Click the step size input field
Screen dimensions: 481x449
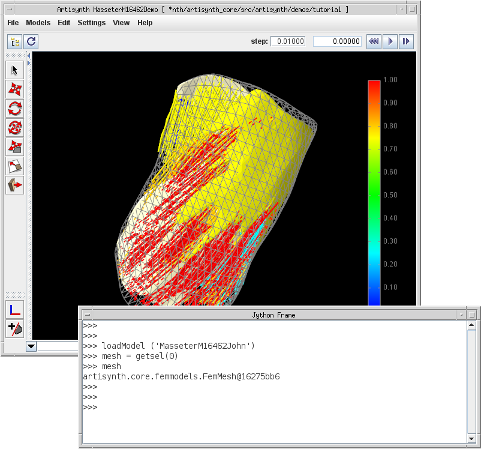(x=288, y=41)
